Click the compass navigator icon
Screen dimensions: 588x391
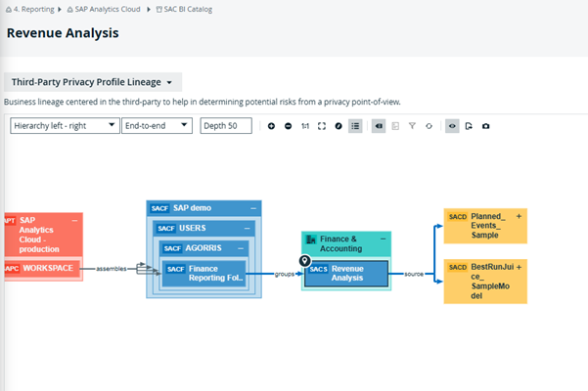(339, 126)
